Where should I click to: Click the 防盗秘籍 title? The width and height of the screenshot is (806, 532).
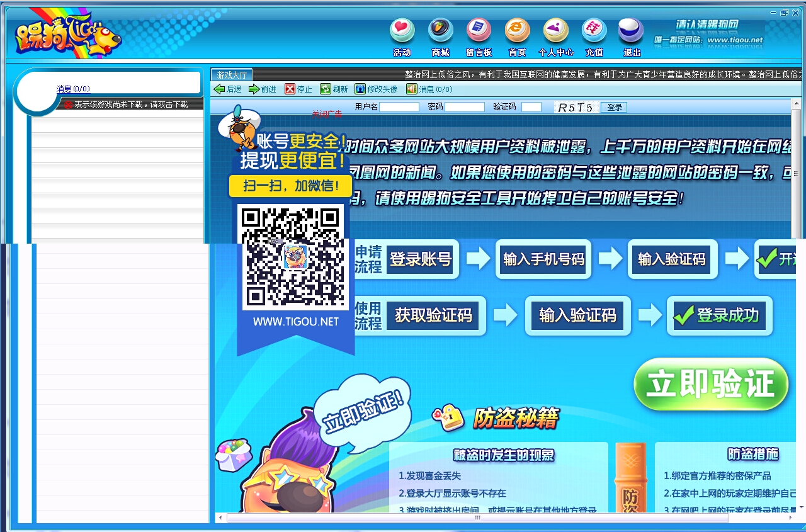point(516,418)
